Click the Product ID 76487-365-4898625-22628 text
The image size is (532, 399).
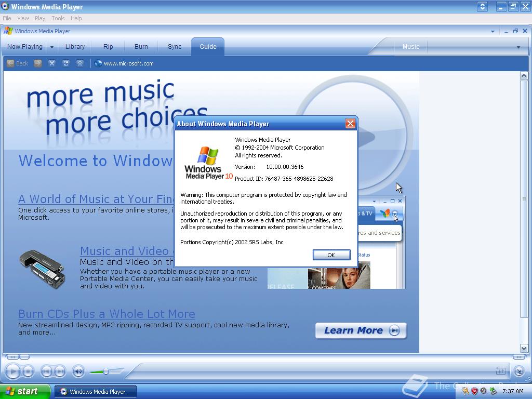pos(284,179)
